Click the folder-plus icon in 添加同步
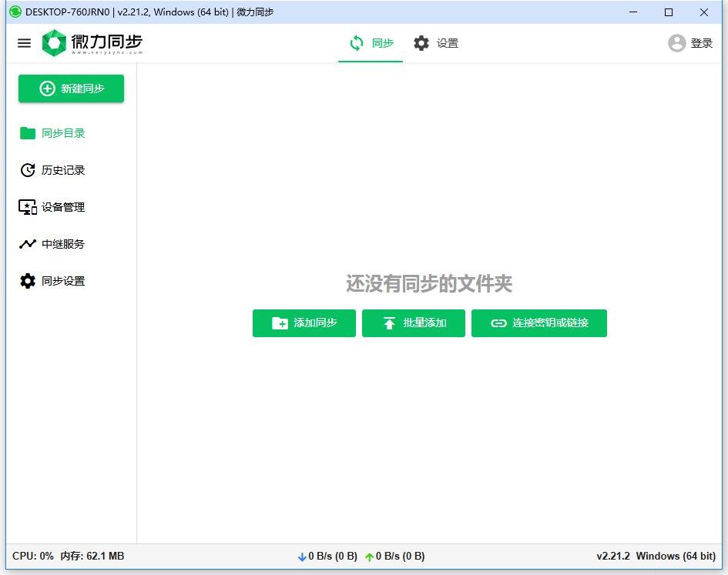Screen dimensions: 728x575 (x=280, y=323)
